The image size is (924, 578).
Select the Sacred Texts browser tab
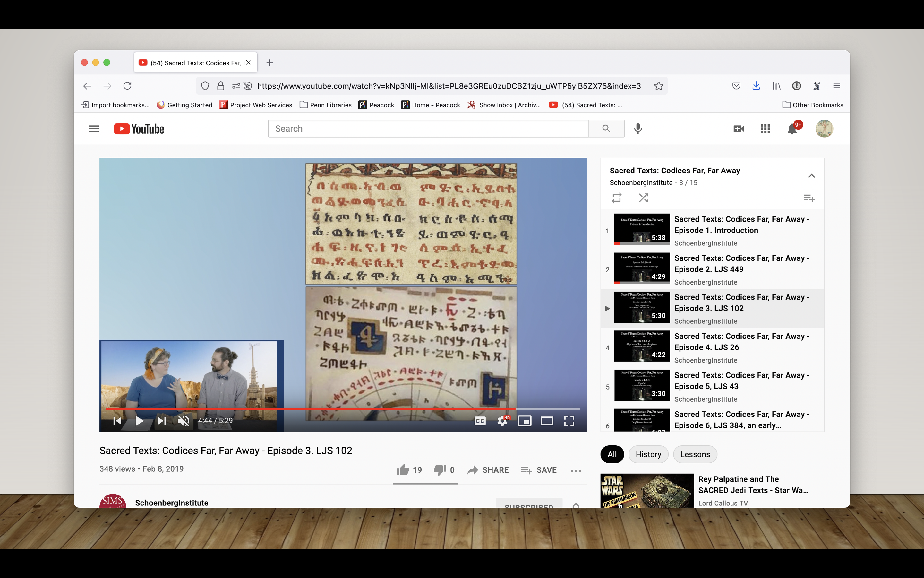click(195, 63)
